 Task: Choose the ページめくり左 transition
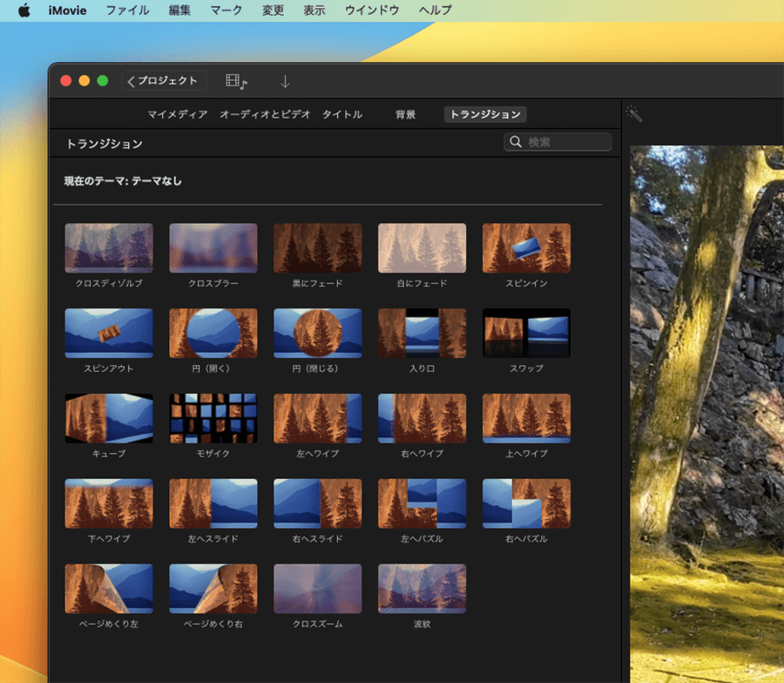click(x=109, y=589)
